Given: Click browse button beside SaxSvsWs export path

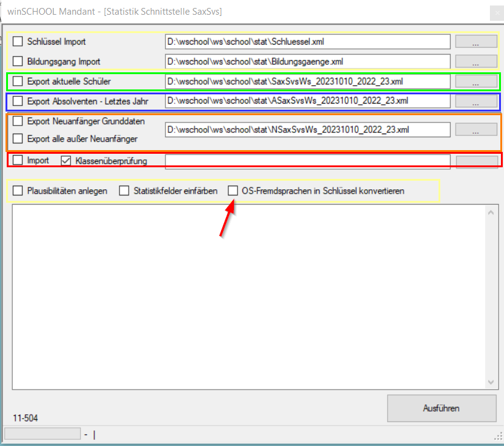Looking at the screenshot, I should pos(475,81).
